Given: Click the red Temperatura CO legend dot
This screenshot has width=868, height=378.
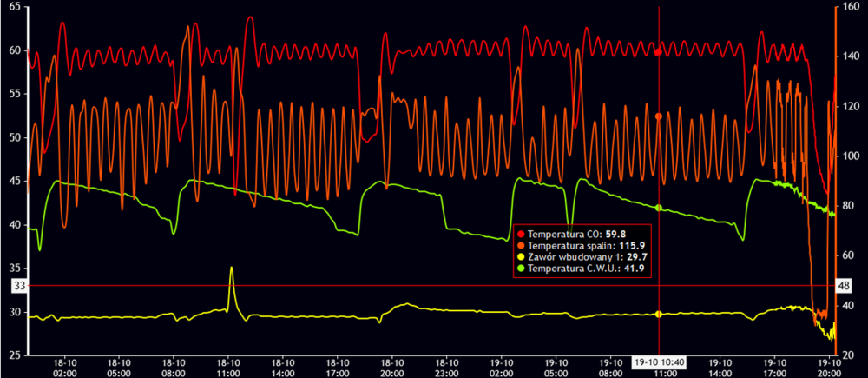Looking at the screenshot, I should tap(521, 234).
